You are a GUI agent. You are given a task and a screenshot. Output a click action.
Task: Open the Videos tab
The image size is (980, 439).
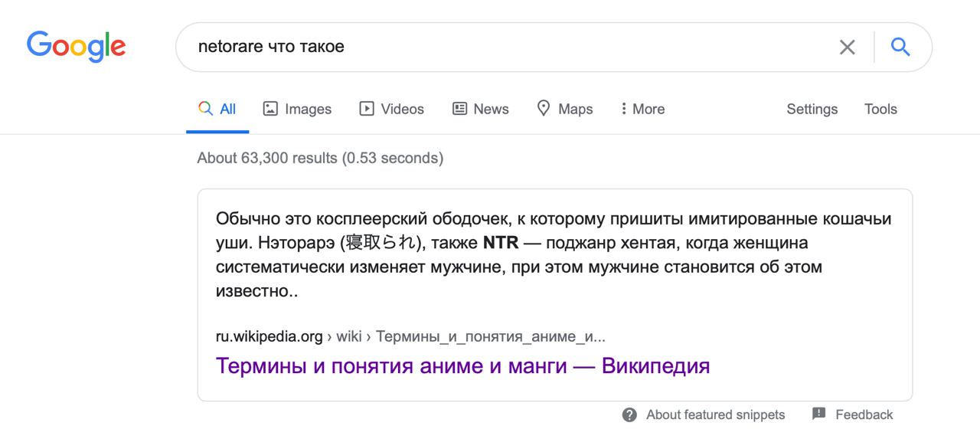click(391, 109)
